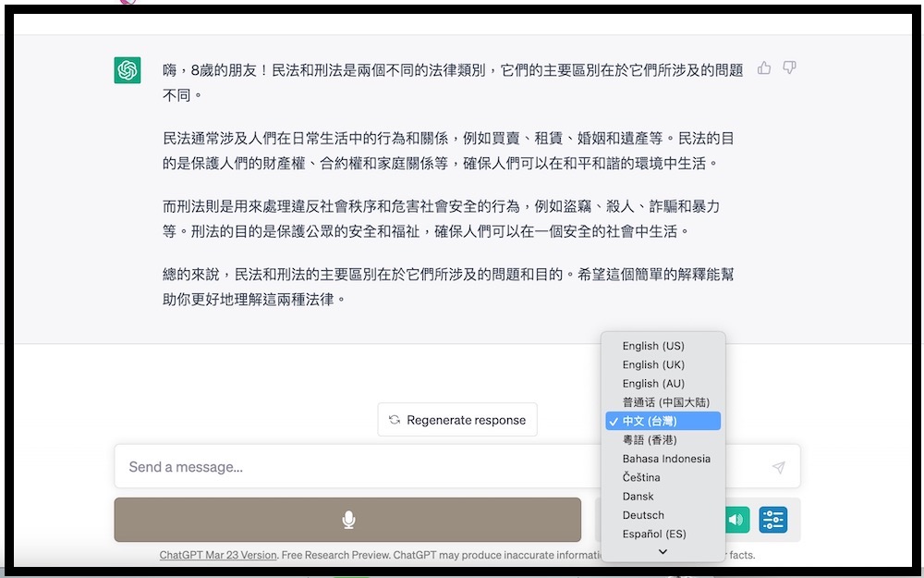
Task: Choose Español (ES) from the list
Action: click(654, 534)
